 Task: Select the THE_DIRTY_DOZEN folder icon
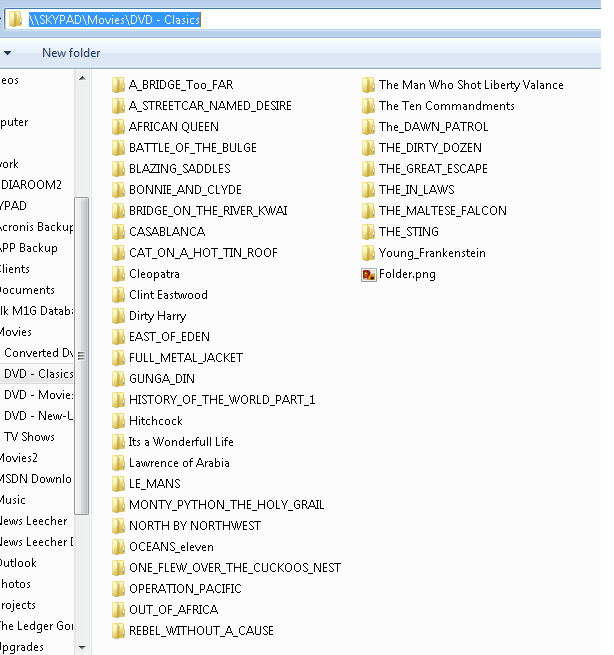pos(368,147)
